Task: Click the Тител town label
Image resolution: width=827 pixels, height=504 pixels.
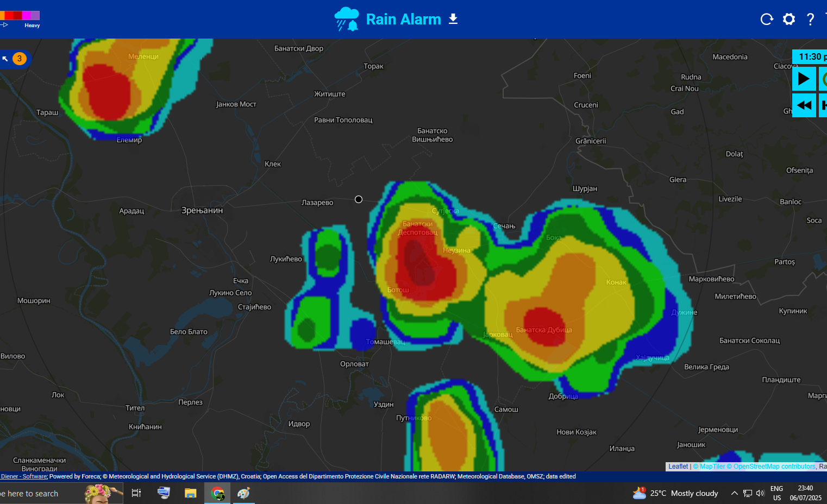Action: pos(135,408)
